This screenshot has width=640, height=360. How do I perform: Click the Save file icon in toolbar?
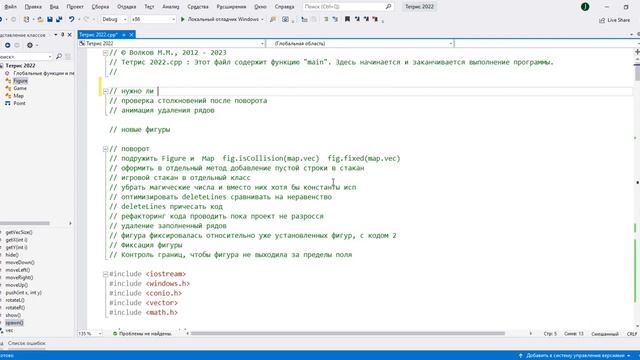[50, 19]
